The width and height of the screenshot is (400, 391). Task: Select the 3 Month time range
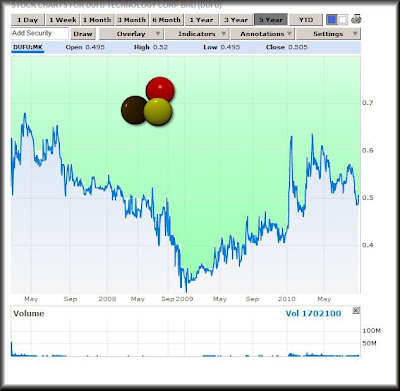132,20
